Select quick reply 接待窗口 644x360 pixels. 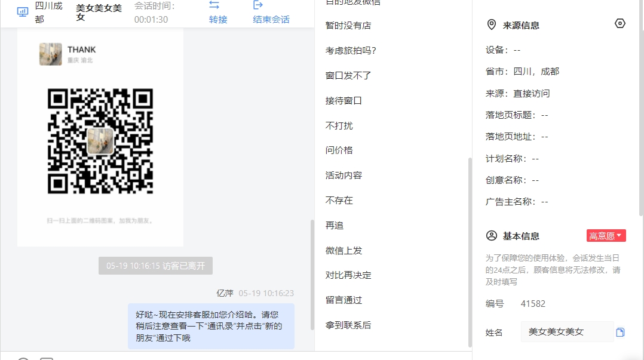(x=344, y=100)
